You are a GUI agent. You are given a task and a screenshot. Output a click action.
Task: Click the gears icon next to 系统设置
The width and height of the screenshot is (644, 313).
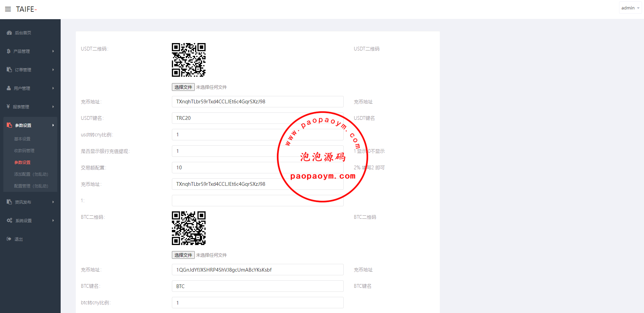[x=9, y=220]
